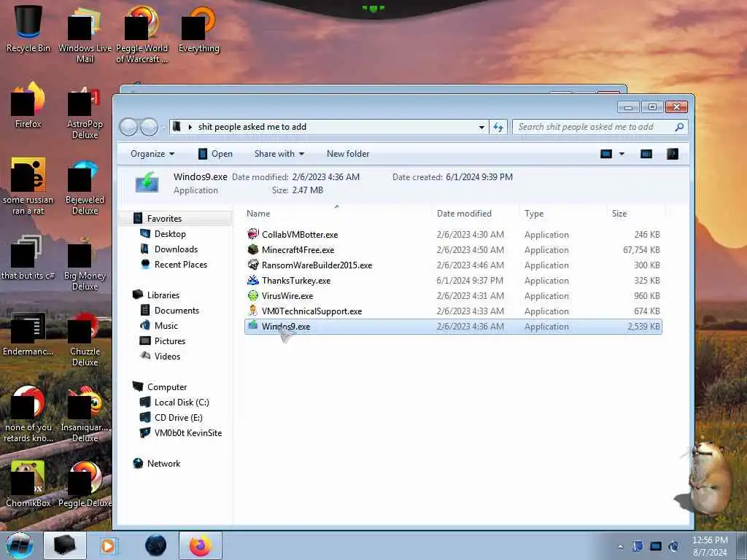Select the ChomikBox desktop icon

click(28, 483)
